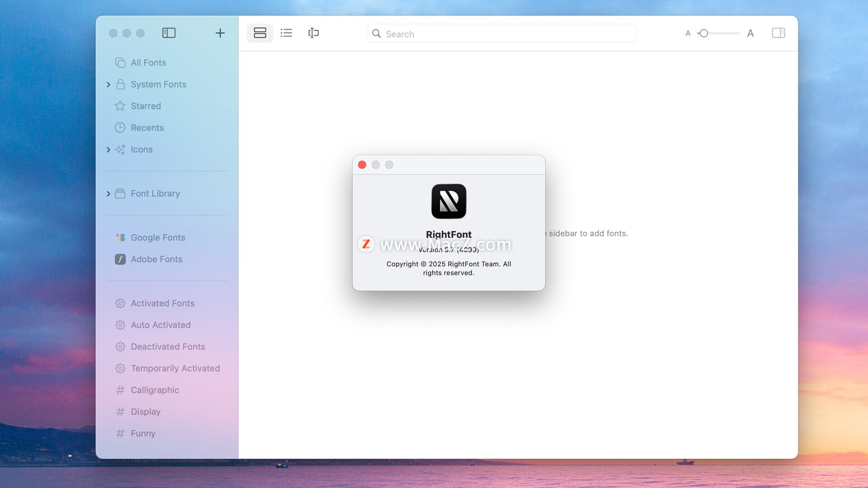Screen dimensions: 868x488
Task: Select the Calligraphic tag
Action: (155, 390)
